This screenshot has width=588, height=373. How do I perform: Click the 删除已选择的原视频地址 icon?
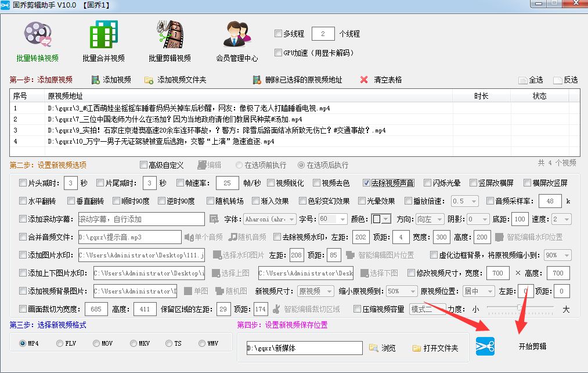257,80
